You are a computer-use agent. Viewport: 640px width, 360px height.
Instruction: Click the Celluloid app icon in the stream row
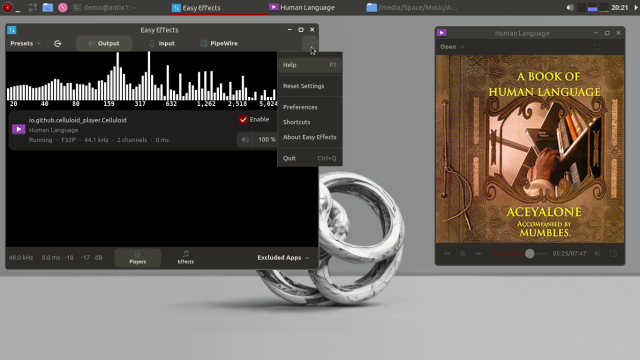click(x=18, y=129)
